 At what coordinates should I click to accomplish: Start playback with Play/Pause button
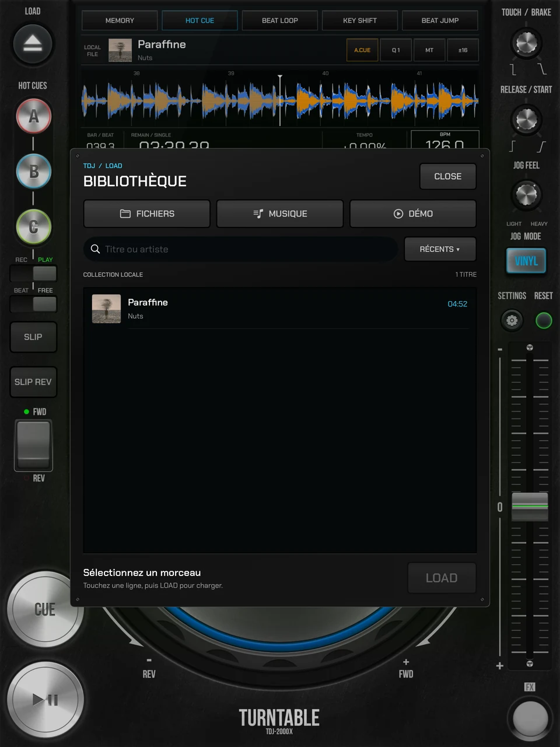click(45, 699)
